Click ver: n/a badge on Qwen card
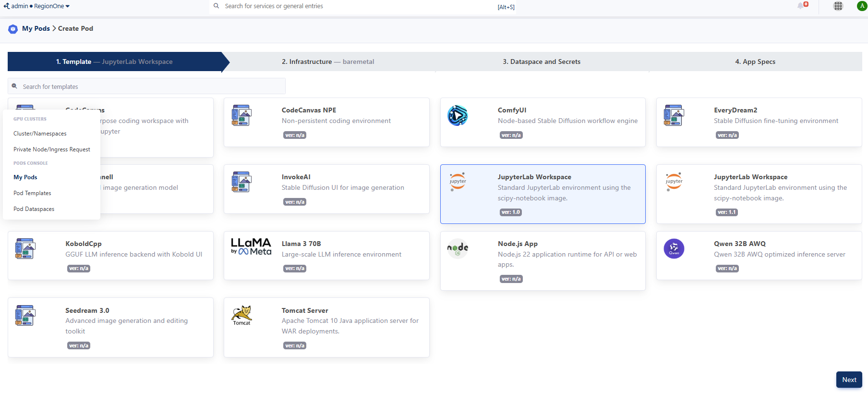 [727, 268]
